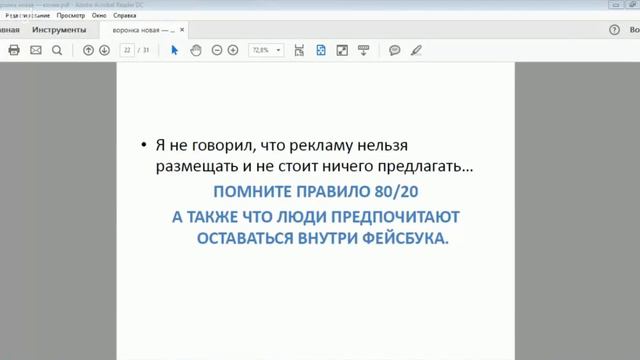Select the fit width scrolling icon
640x360 pixels.
[299, 50]
